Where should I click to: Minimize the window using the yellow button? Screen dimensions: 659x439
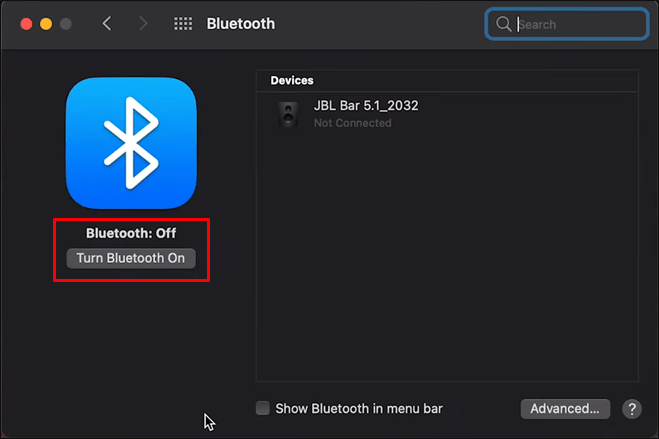(x=46, y=24)
